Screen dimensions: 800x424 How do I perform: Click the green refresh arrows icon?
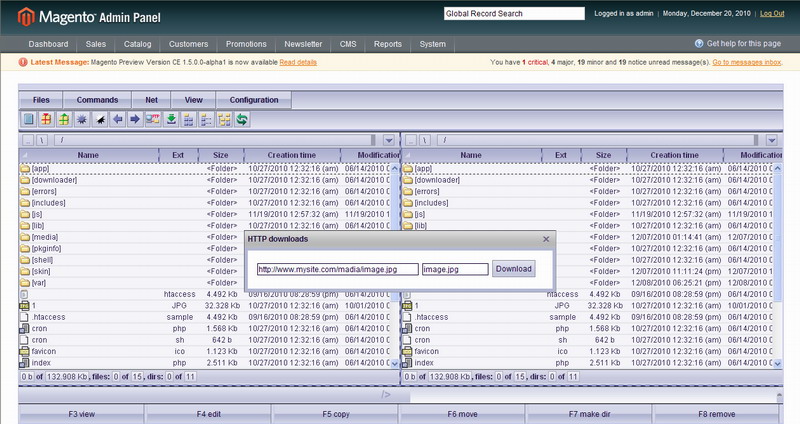click(242, 119)
